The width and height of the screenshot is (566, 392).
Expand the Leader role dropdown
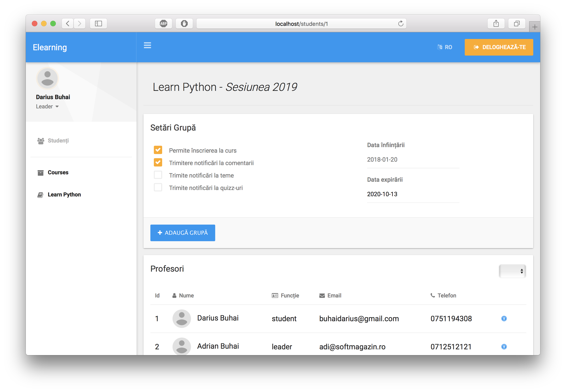(48, 106)
